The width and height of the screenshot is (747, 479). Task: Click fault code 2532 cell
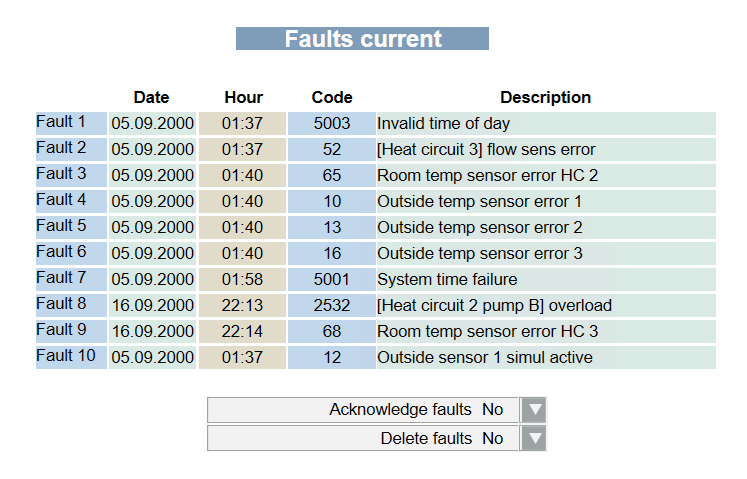click(x=332, y=306)
